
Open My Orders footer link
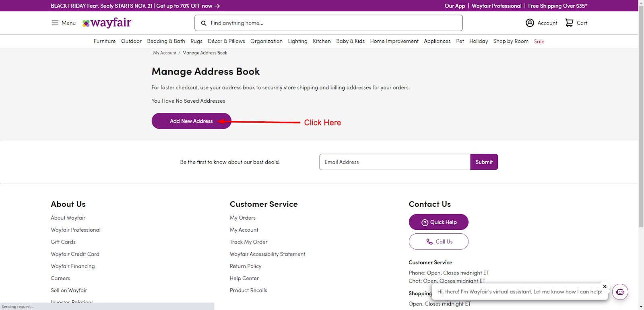(243, 218)
